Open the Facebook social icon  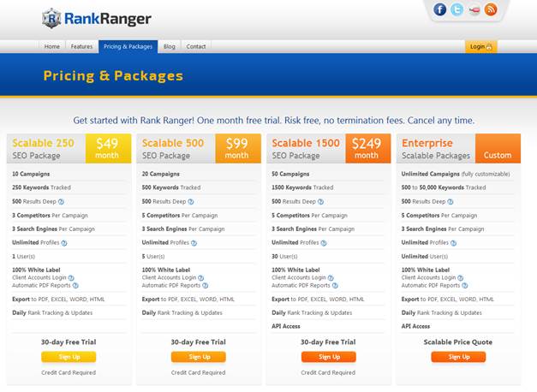click(439, 9)
